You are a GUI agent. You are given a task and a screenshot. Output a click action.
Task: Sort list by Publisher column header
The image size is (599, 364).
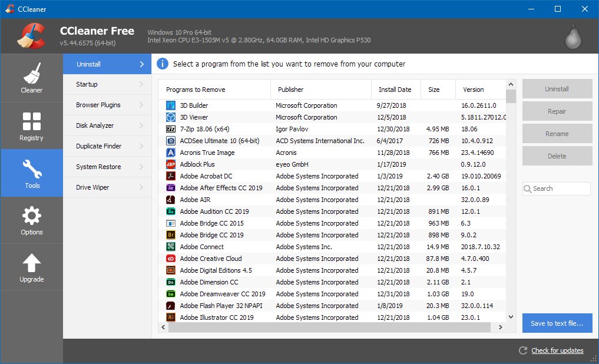click(x=321, y=90)
